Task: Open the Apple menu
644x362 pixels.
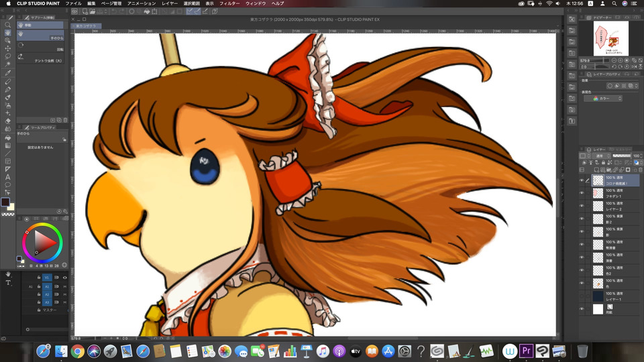Action: click(8, 3)
